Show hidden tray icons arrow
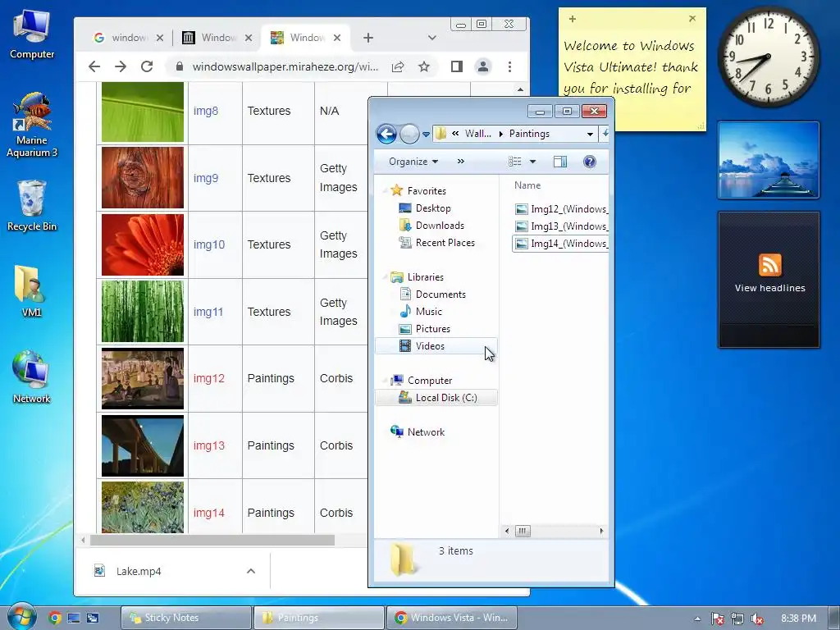Screen dimensions: 840x630 click(697, 619)
